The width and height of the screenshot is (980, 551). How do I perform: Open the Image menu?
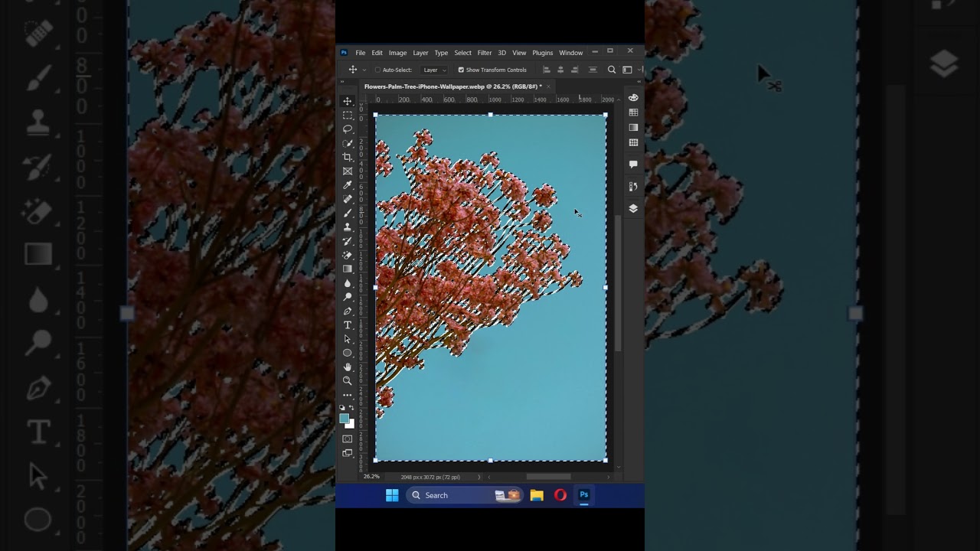[397, 53]
